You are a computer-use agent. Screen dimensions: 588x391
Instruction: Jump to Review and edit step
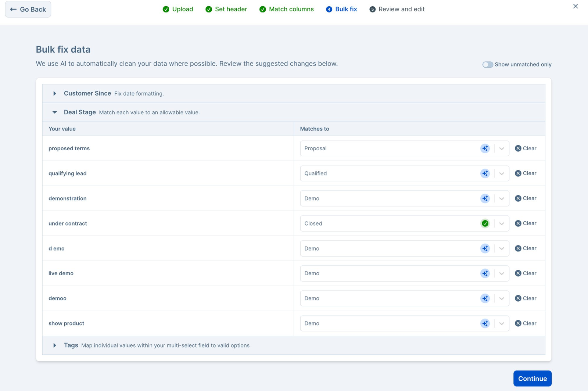coord(397,9)
